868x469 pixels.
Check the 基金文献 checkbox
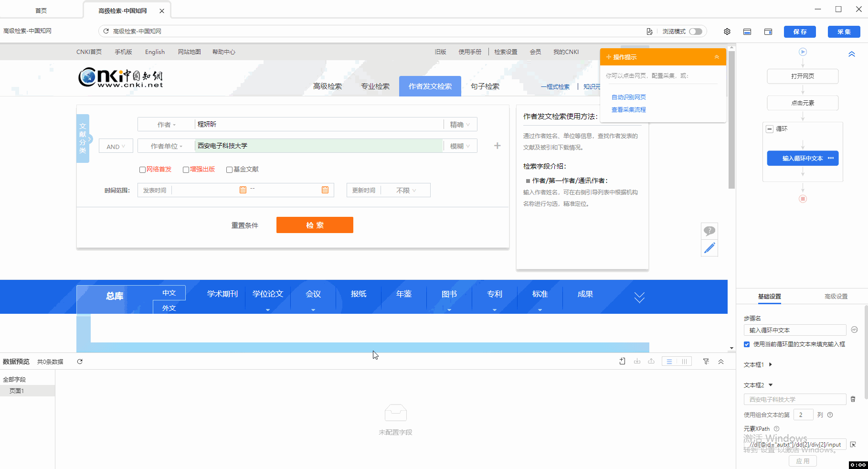click(229, 170)
